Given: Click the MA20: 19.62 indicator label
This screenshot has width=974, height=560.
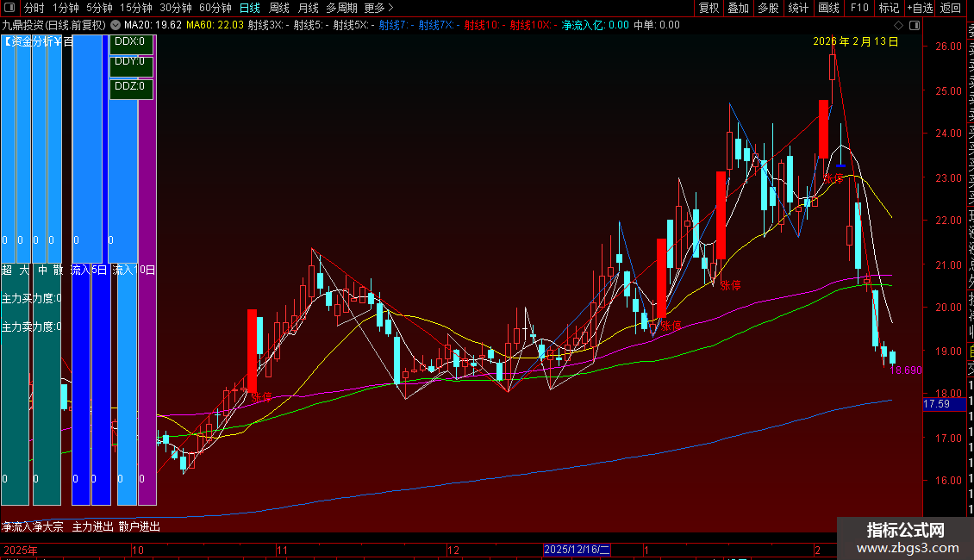Looking at the screenshot, I should 153,25.
